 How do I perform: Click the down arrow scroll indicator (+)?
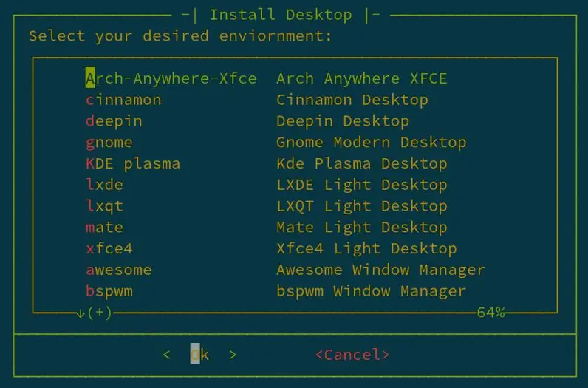94,313
